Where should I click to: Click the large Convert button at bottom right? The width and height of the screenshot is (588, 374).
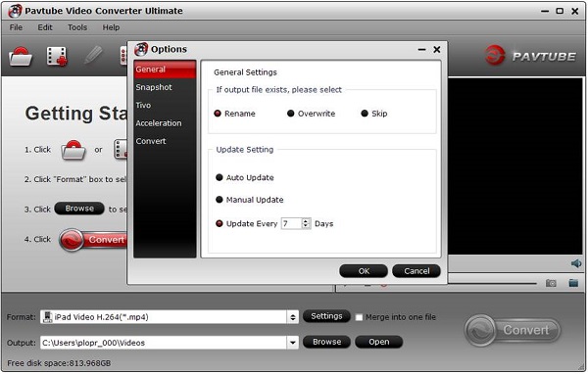pyautogui.click(x=513, y=331)
